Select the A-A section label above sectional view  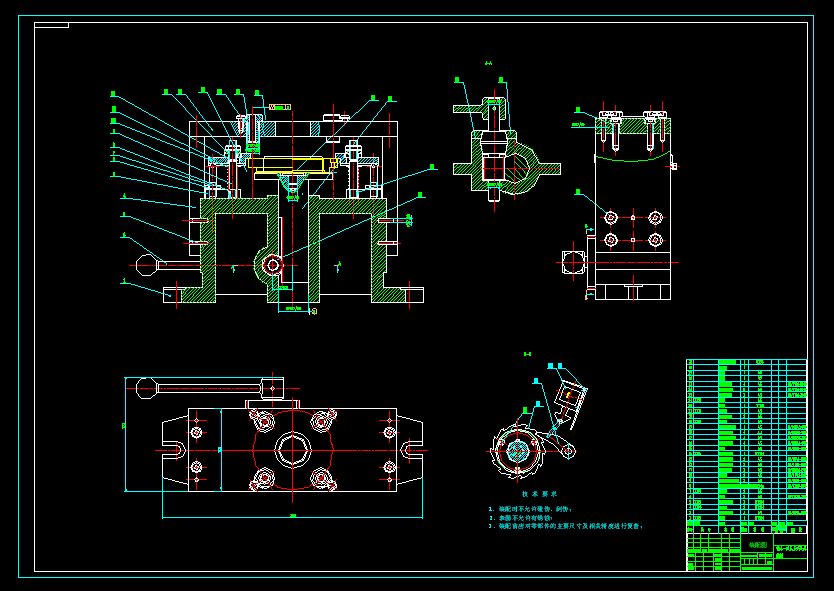tap(488, 63)
